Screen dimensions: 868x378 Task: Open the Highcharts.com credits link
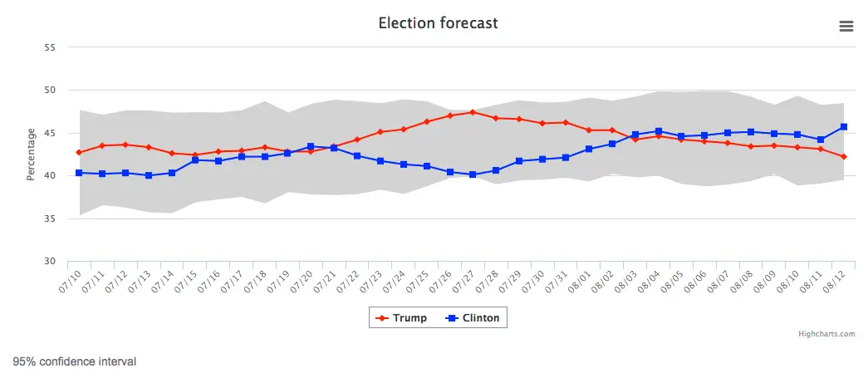coord(826,334)
